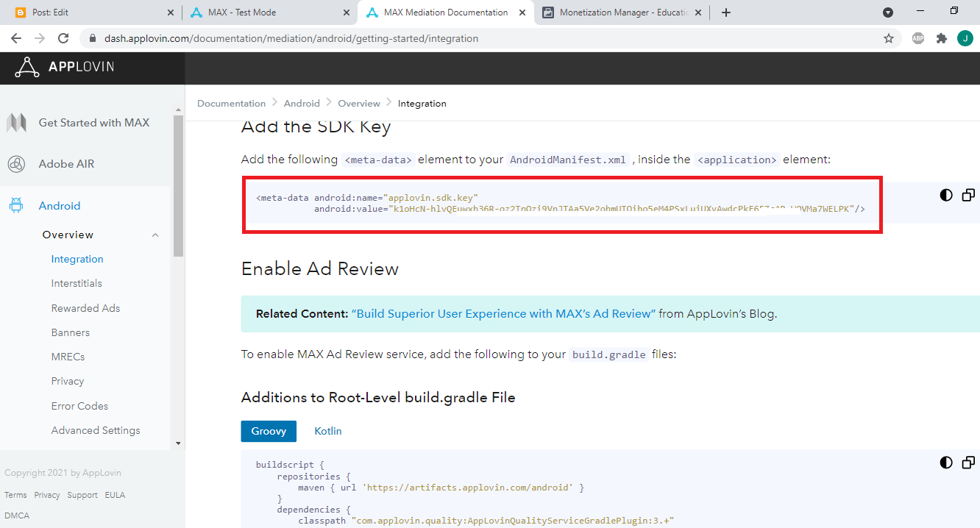Toggle dark theme on buildscript code block

coord(946,463)
